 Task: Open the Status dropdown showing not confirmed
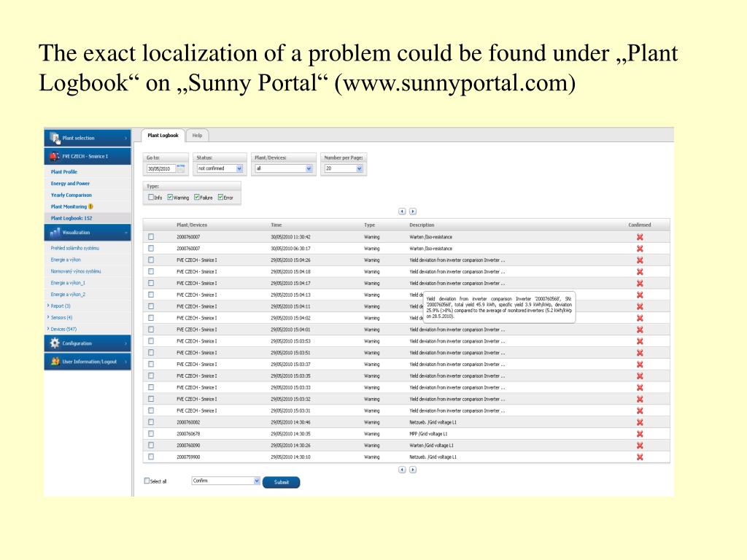coord(220,168)
